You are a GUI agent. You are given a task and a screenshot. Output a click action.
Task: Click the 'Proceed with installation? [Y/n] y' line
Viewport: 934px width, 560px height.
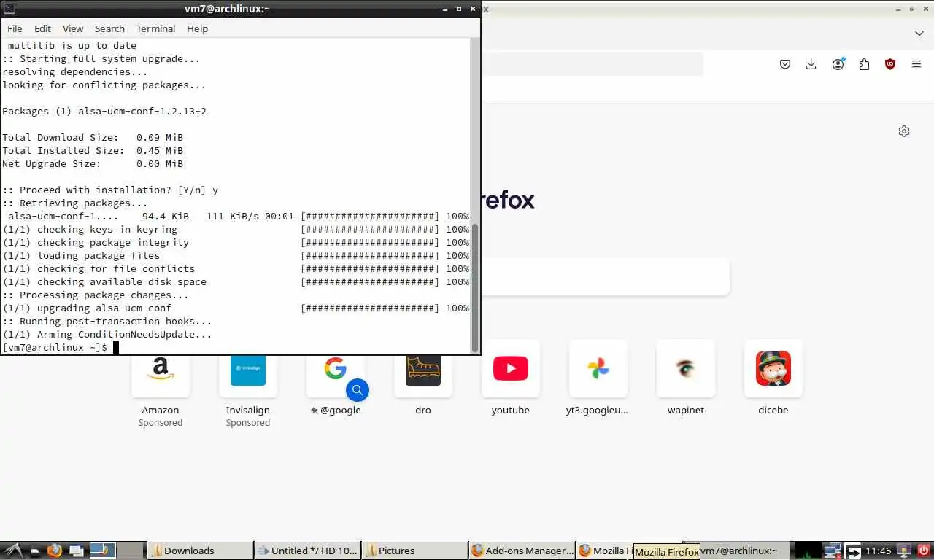[110, 190]
